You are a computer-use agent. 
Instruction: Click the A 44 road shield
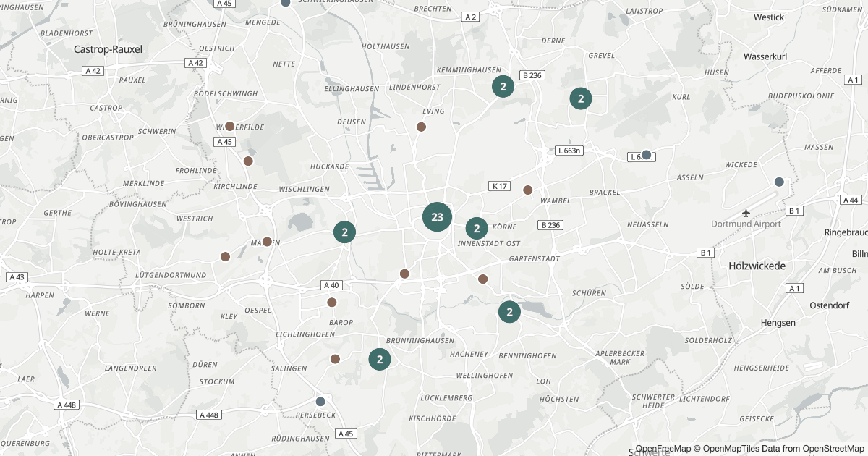pos(851,200)
